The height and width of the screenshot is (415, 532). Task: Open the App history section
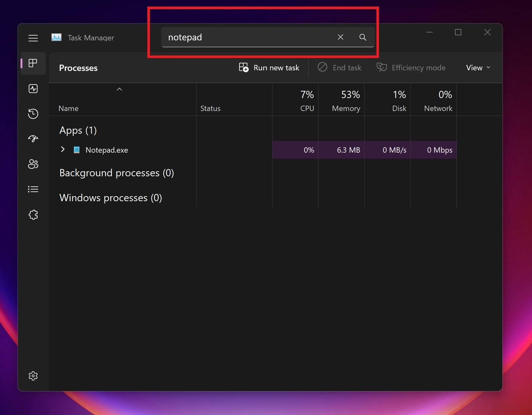click(33, 114)
